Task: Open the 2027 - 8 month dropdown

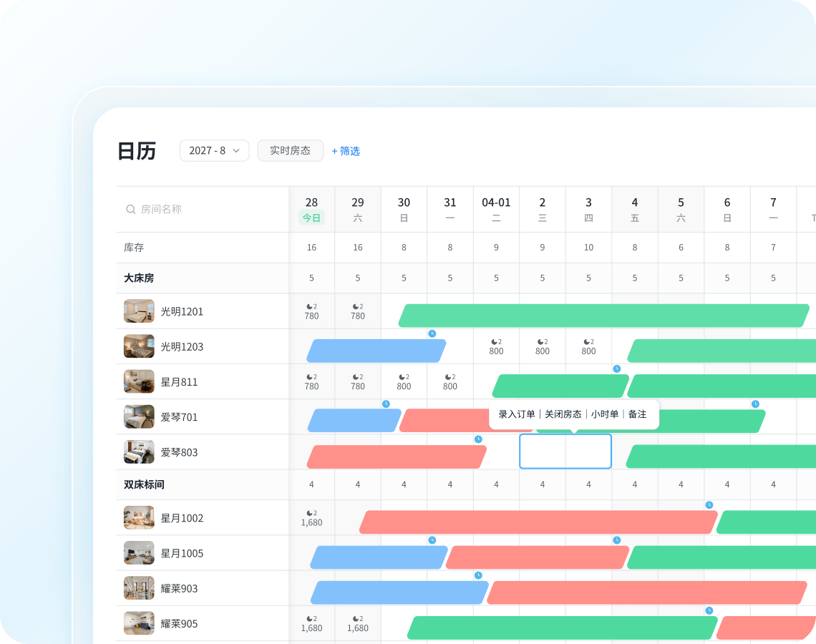Action: tap(214, 150)
